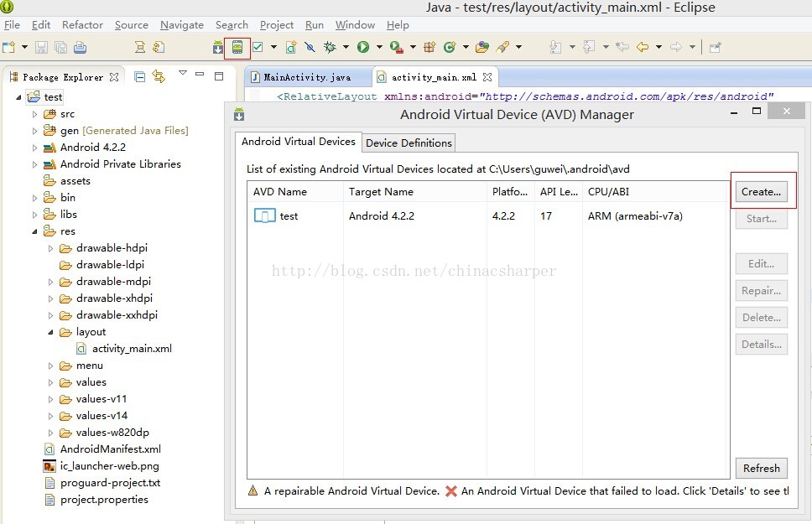Click the Delete... button in AVD Manager
Image resolution: width=812 pixels, height=524 pixels.
click(x=762, y=318)
